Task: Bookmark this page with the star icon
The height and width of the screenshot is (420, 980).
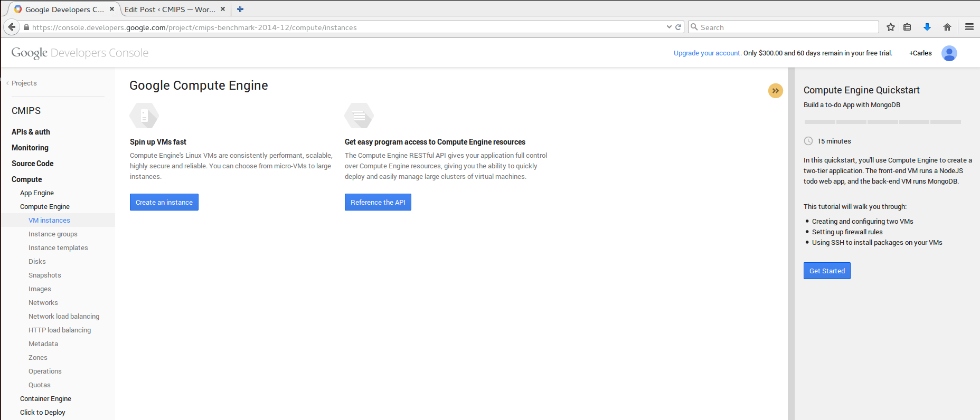Action: pyautogui.click(x=891, y=27)
